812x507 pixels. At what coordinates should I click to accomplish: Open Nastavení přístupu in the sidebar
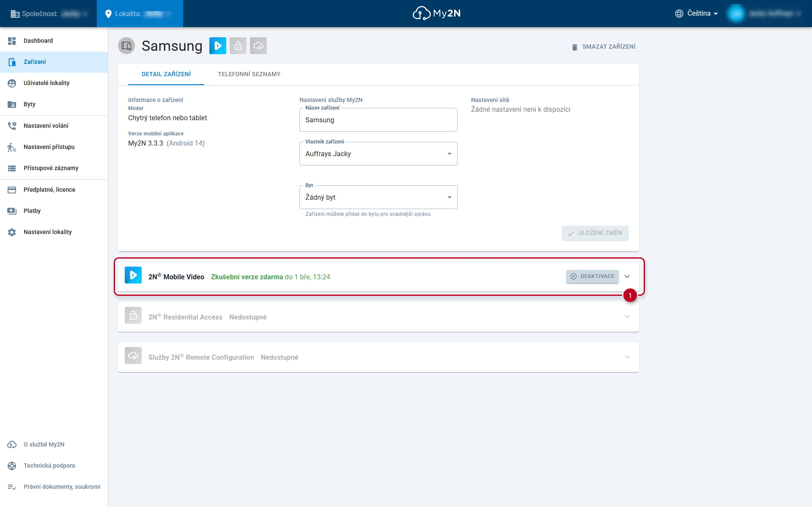click(x=54, y=147)
